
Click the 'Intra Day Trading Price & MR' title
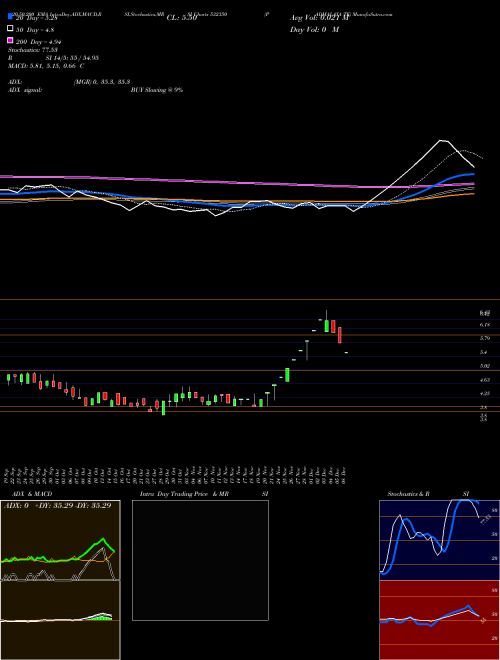pos(184,494)
